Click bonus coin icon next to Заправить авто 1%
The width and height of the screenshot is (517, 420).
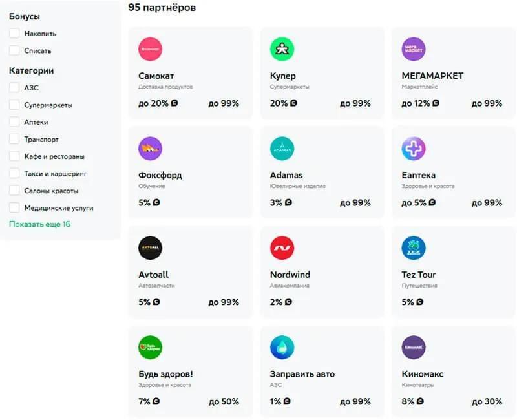pos(287,401)
